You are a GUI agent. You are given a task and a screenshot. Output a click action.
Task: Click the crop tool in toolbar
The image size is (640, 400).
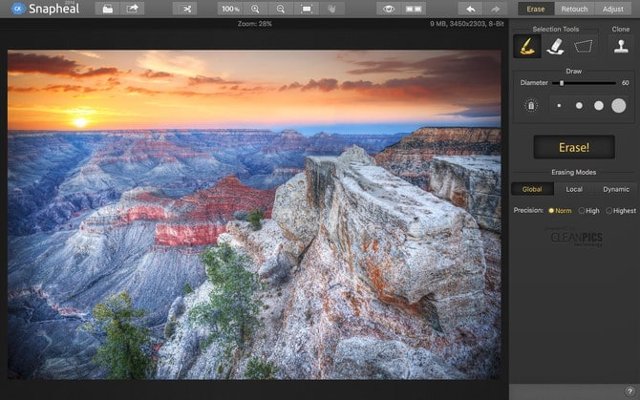pos(184,8)
